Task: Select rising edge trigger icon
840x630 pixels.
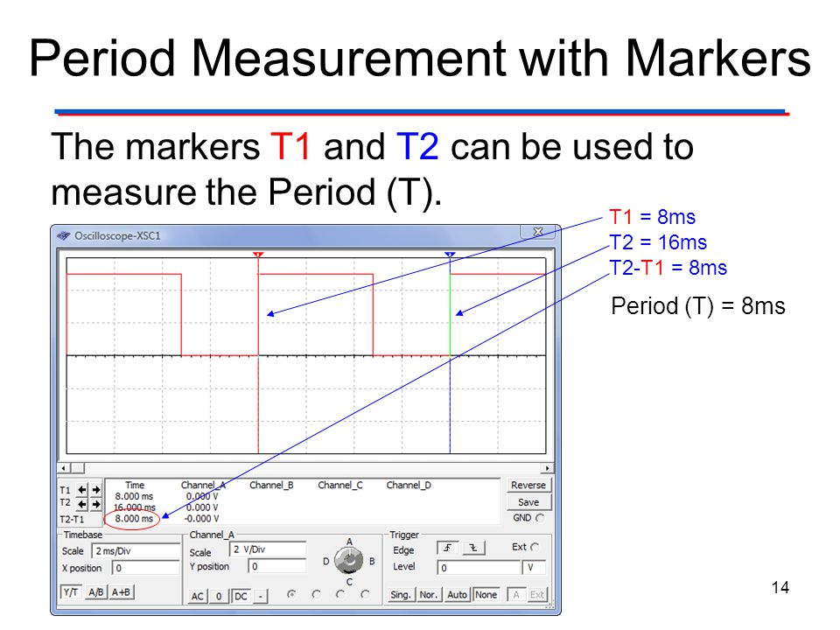Action: click(448, 548)
